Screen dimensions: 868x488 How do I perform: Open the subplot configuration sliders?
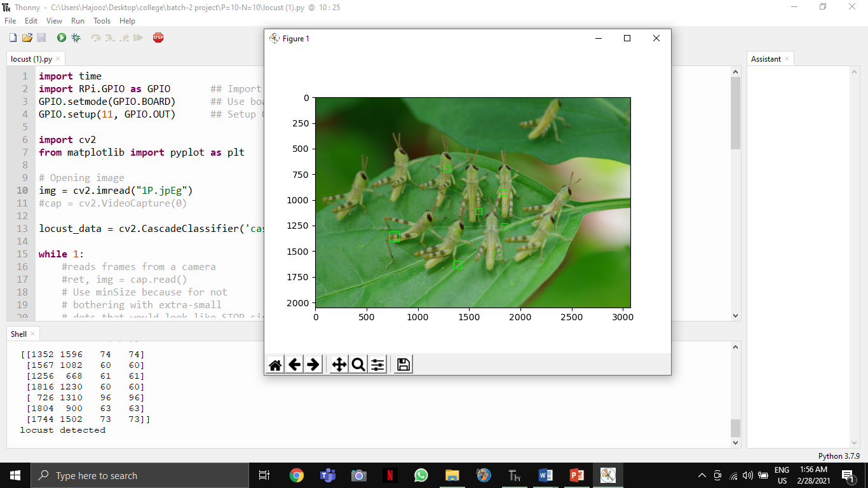[x=376, y=364]
